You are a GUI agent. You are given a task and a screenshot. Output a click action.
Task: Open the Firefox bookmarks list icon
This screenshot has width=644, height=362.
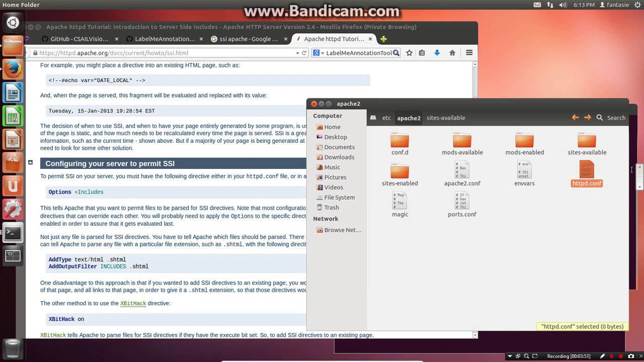(x=422, y=53)
